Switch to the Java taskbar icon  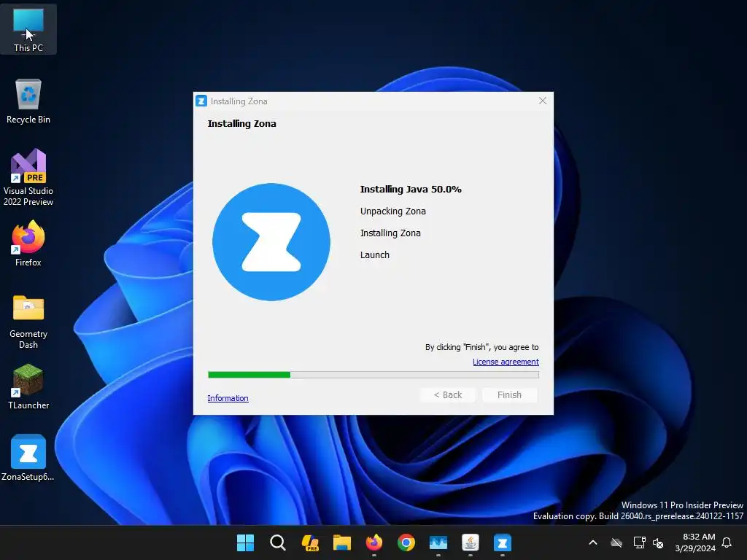pos(471,542)
